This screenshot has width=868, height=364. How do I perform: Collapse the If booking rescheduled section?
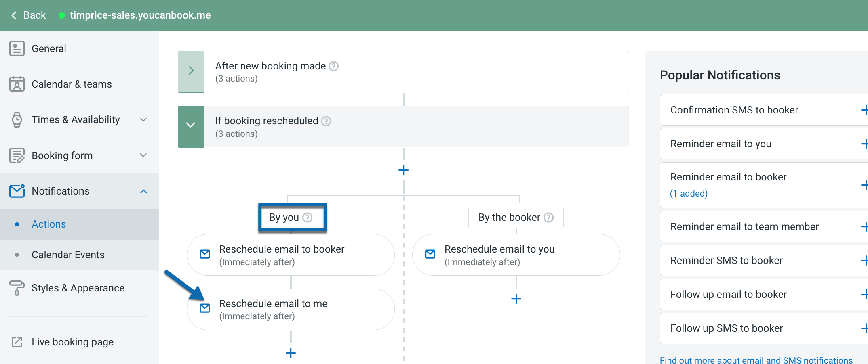click(x=191, y=125)
